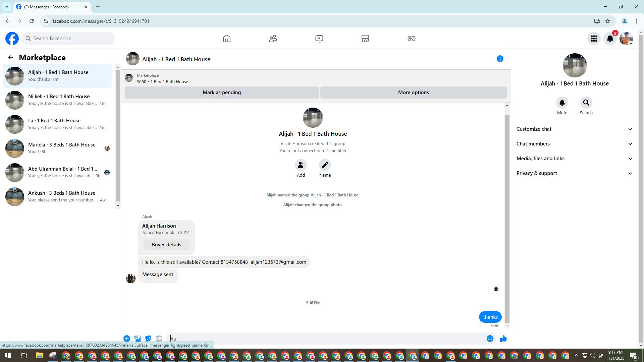Open a new browser tab
This screenshot has height=362, width=644.
click(98, 7)
